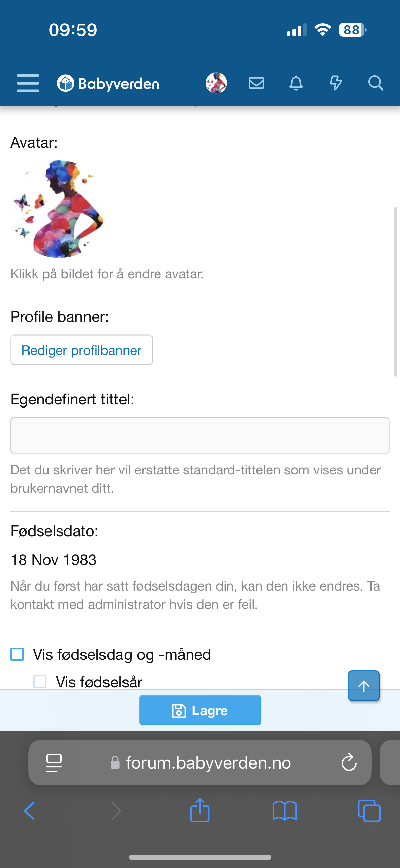
Task: Tap the Babyverden logo
Action: tap(108, 84)
